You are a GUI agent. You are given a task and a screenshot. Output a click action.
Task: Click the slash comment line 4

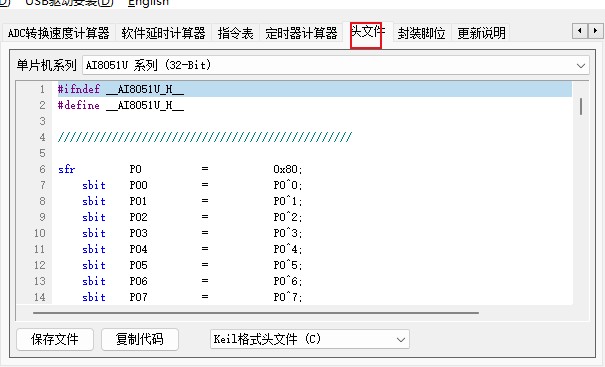[205, 137]
